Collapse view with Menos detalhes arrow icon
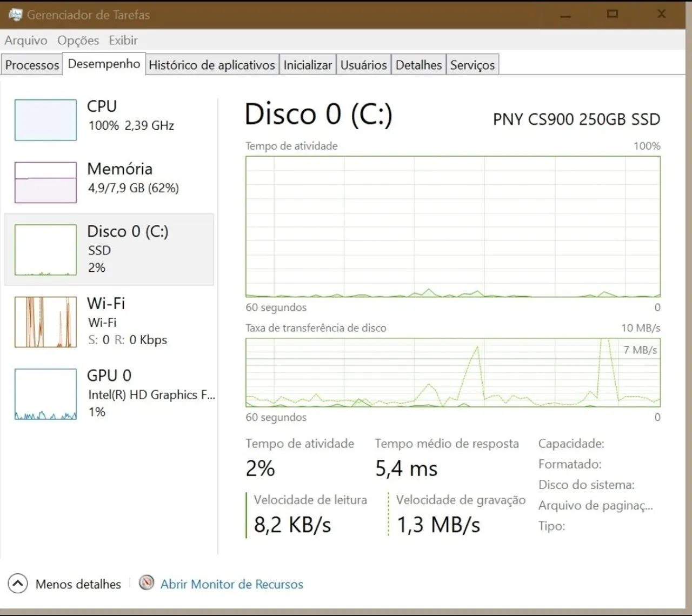692x616 pixels. click(18, 584)
